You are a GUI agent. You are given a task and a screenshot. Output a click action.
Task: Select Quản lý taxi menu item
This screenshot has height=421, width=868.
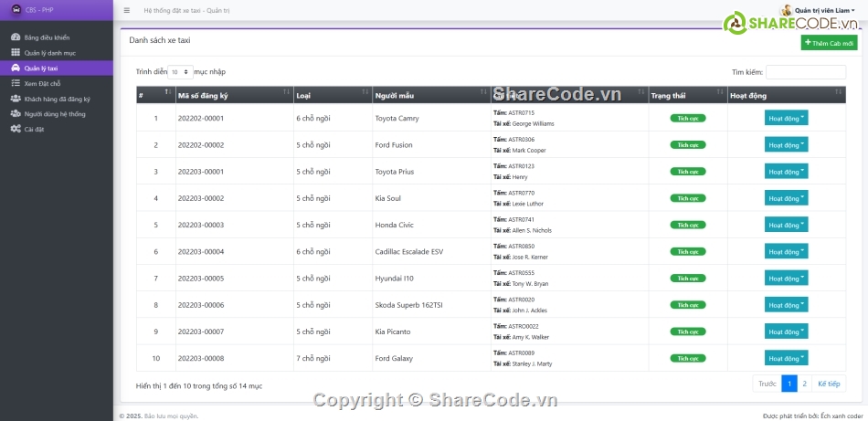coord(57,68)
